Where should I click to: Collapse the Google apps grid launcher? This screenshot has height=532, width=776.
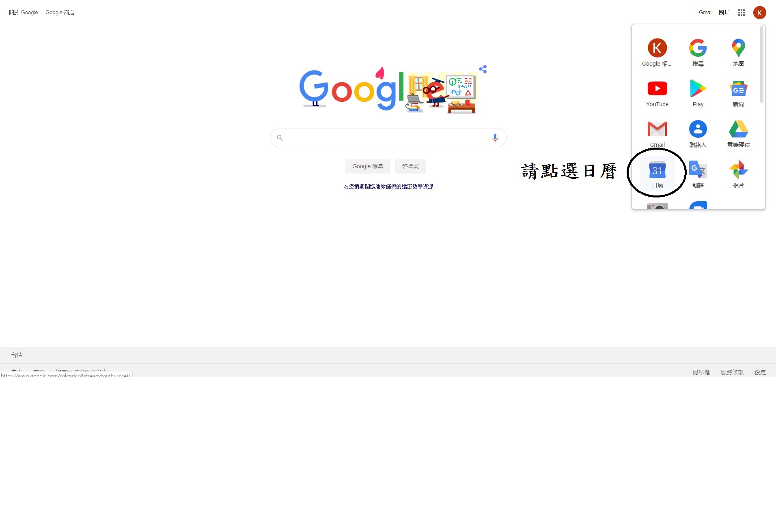741,13
